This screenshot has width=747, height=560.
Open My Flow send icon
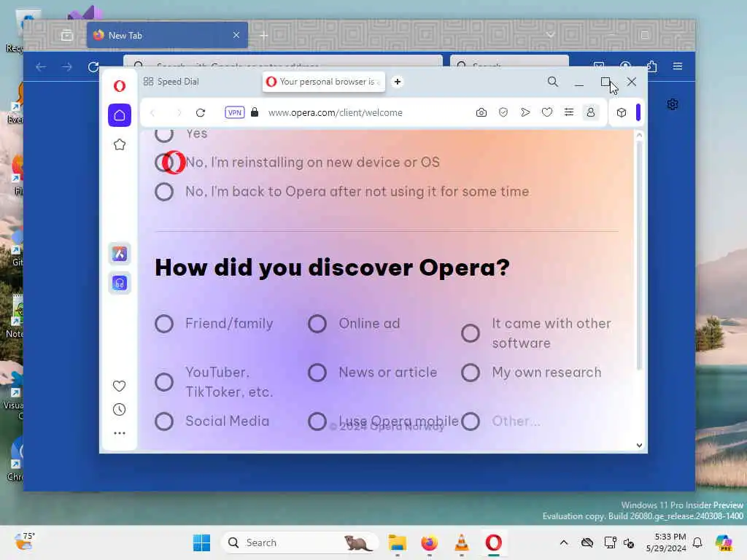pos(525,113)
